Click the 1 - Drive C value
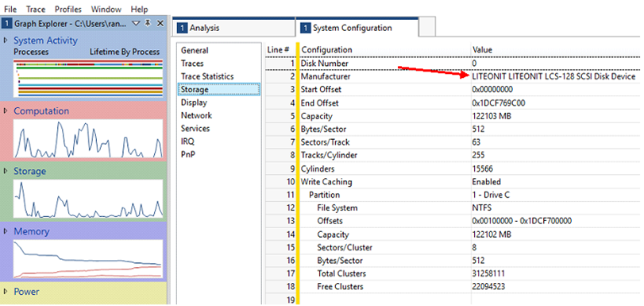Screen dimensions: 644x306 [491, 195]
